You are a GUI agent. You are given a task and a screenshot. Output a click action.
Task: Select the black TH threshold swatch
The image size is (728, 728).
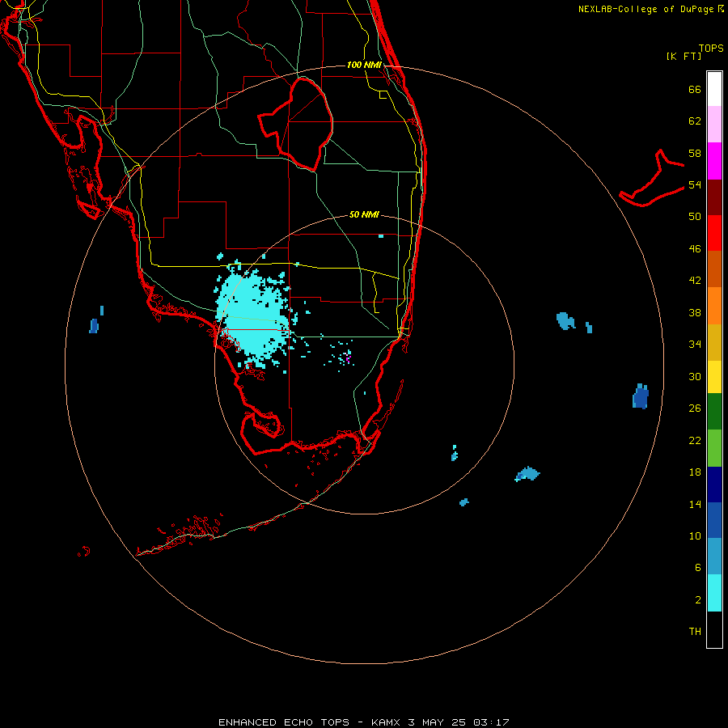(714, 629)
